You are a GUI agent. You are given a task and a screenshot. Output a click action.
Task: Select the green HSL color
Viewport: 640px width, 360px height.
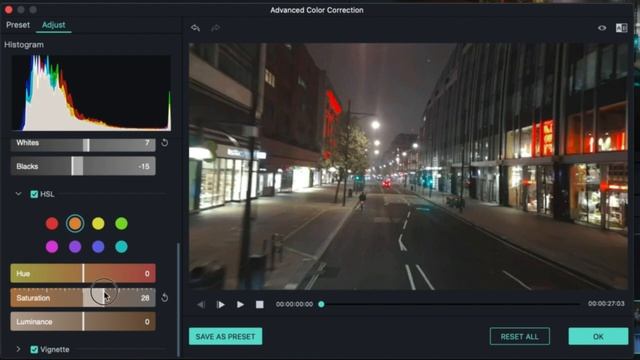(121, 224)
